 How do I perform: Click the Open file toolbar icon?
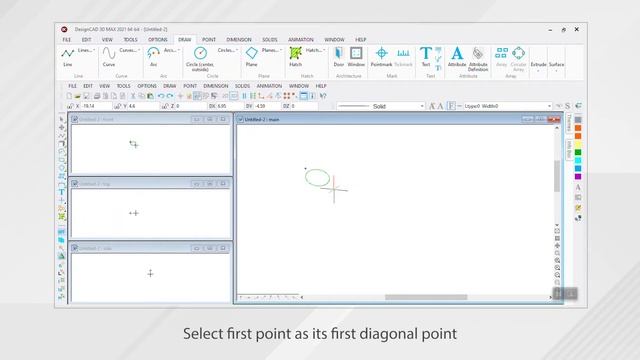coord(77,96)
